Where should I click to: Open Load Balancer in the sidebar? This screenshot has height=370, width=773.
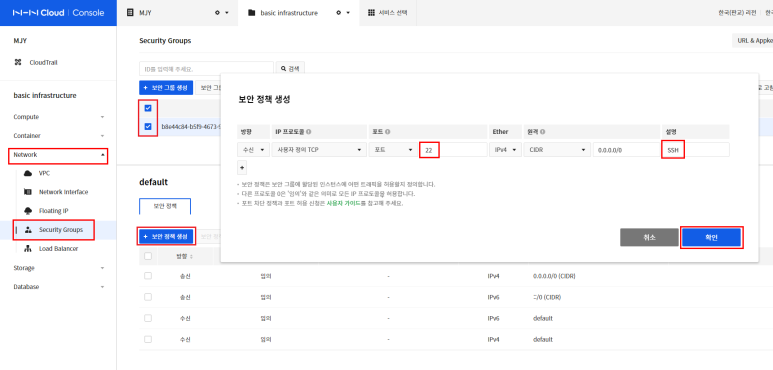point(59,249)
